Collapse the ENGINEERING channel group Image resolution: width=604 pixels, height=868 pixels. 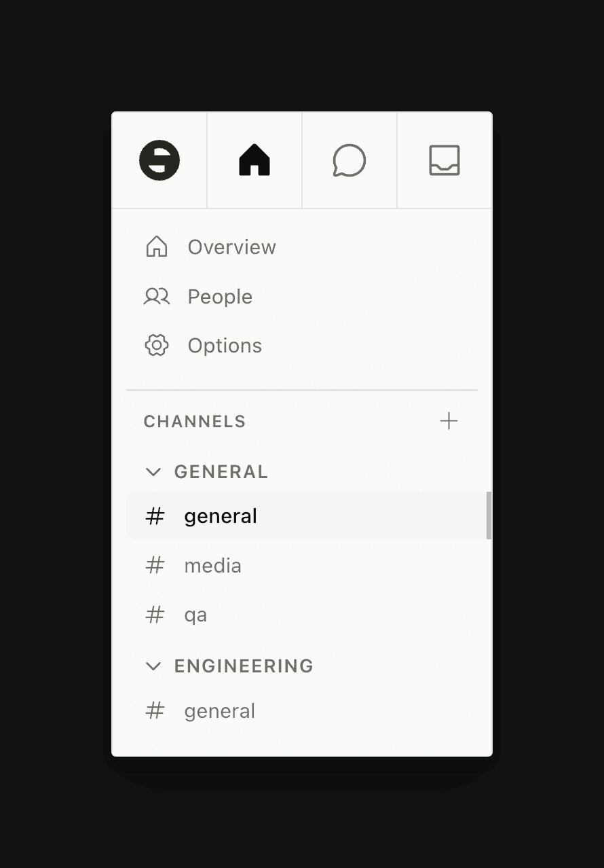(x=153, y=666)
